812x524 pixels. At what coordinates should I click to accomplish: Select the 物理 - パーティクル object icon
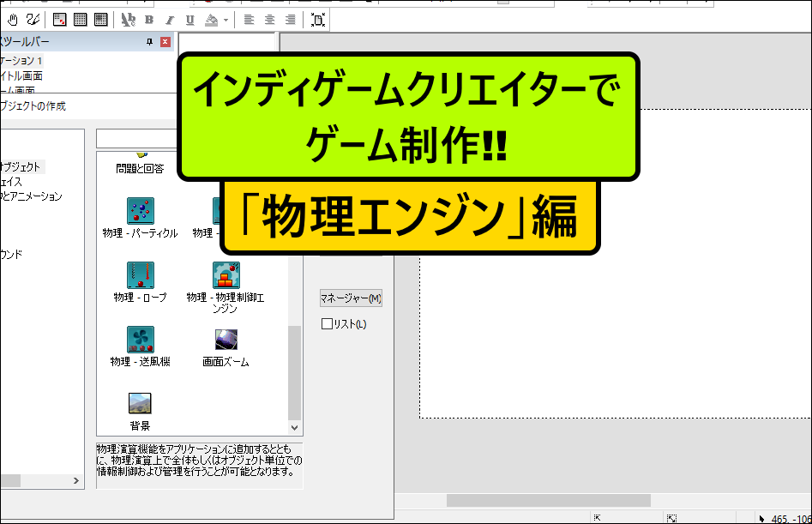140,210
